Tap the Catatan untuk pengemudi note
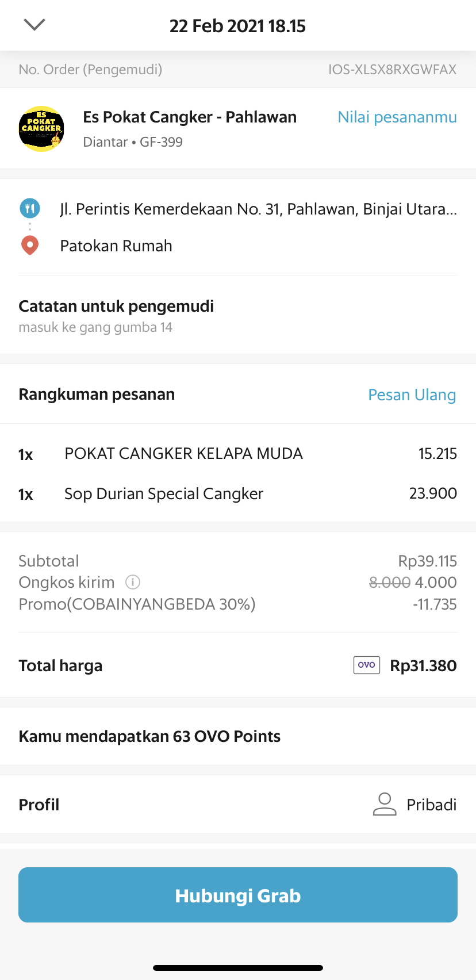This screenshot has height=980, width=476. click(x=116, y=316)
